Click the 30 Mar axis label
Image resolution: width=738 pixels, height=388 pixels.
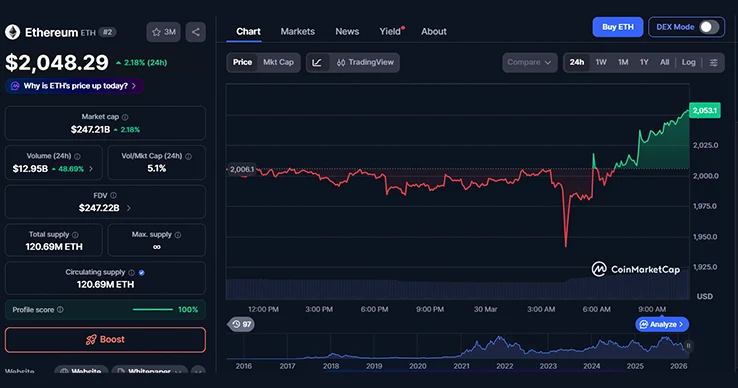click(485, 309)
